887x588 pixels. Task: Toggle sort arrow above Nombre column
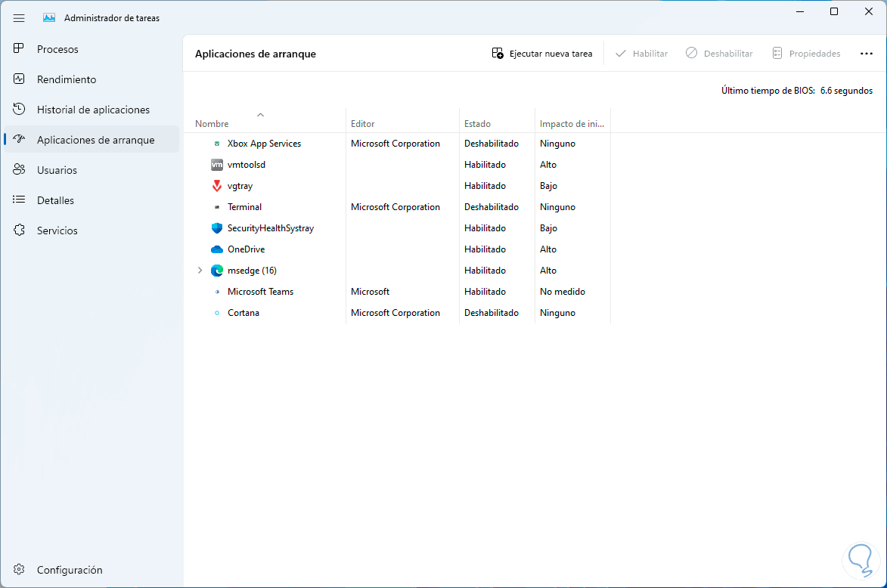pos(260,115)
